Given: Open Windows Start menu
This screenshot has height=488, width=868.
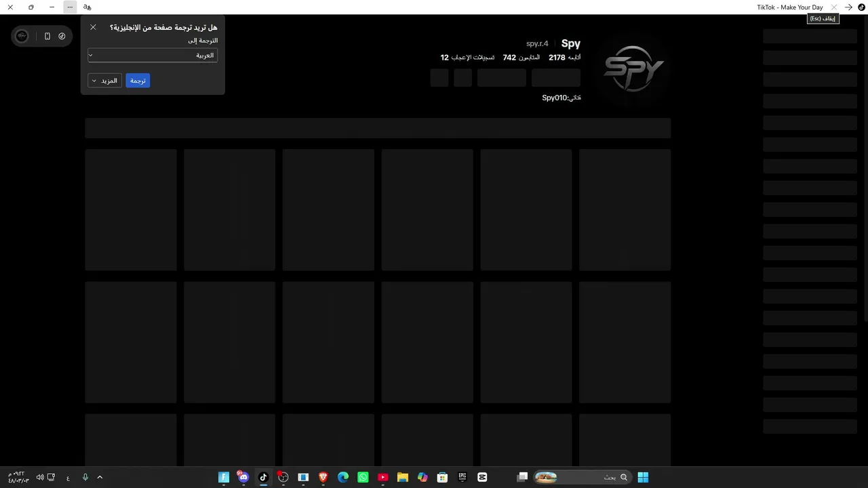Looking at the screenshot, I should pos(643,477).
